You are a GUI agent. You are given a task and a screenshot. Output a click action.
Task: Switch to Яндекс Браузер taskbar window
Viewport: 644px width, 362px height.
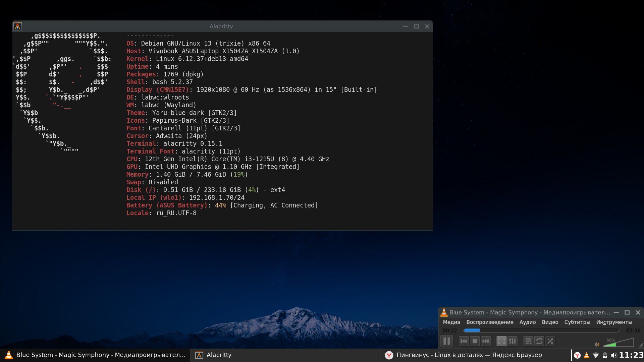pyautogui.click(x=469, y=355)
